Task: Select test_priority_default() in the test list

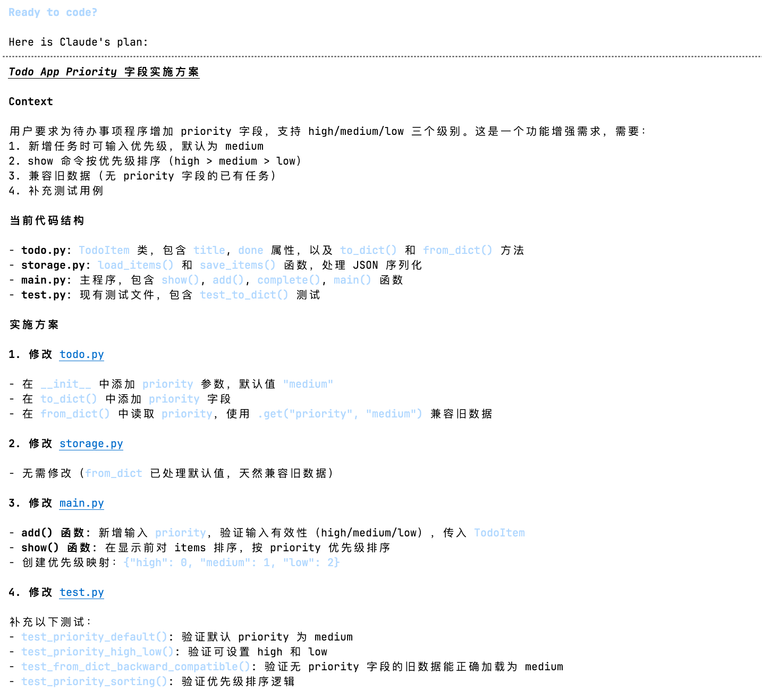Action: (x=94, y=637)
